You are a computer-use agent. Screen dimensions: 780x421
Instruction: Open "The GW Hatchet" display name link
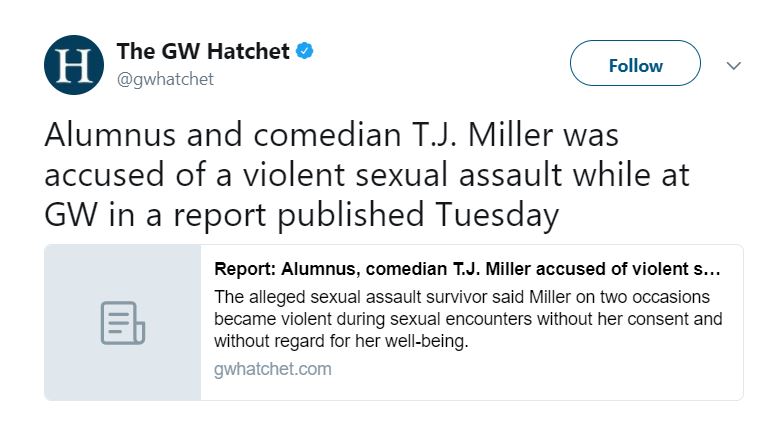pyautogui.click(x=203, y=50)
